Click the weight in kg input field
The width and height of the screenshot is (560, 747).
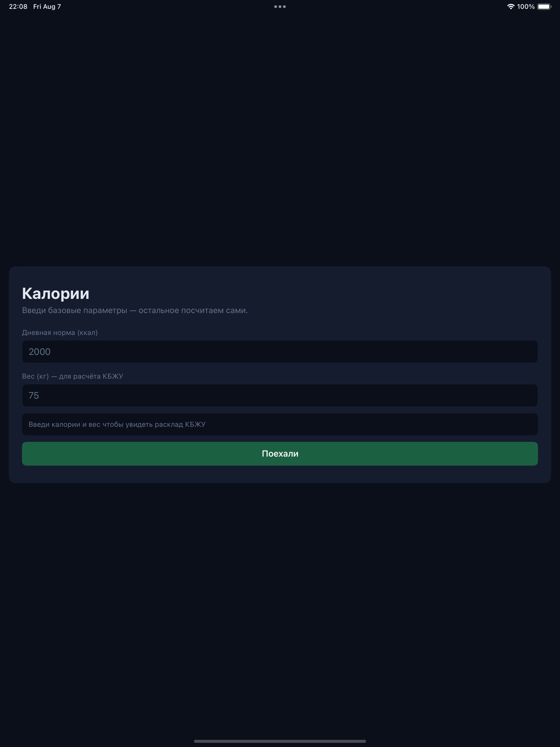click(x=280, y=395)
